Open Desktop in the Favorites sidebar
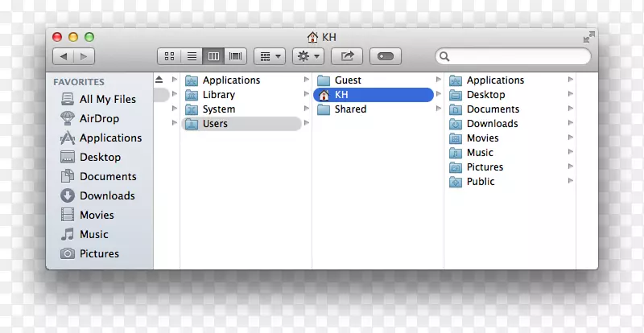 point(90,158)
